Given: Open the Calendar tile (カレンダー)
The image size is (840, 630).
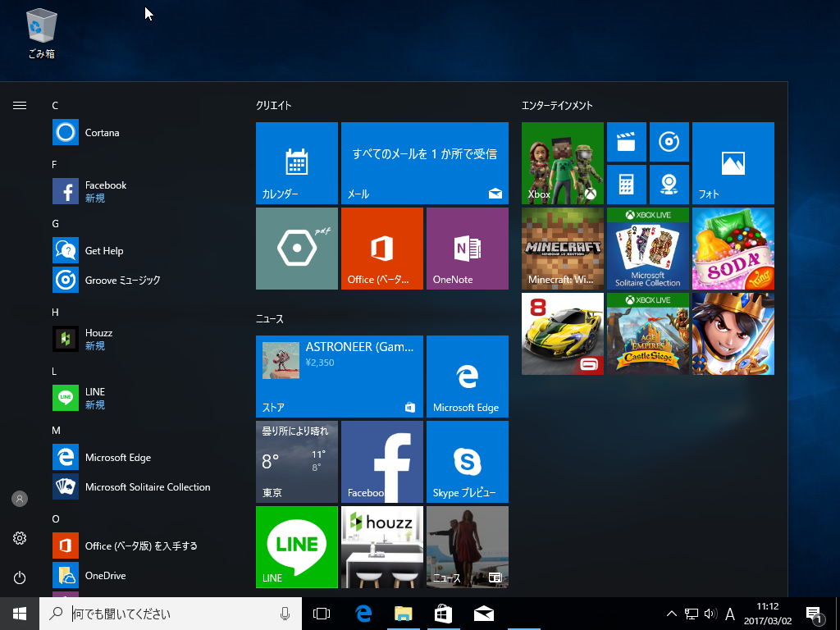Looking at the screenshot, I should point(297,163).
